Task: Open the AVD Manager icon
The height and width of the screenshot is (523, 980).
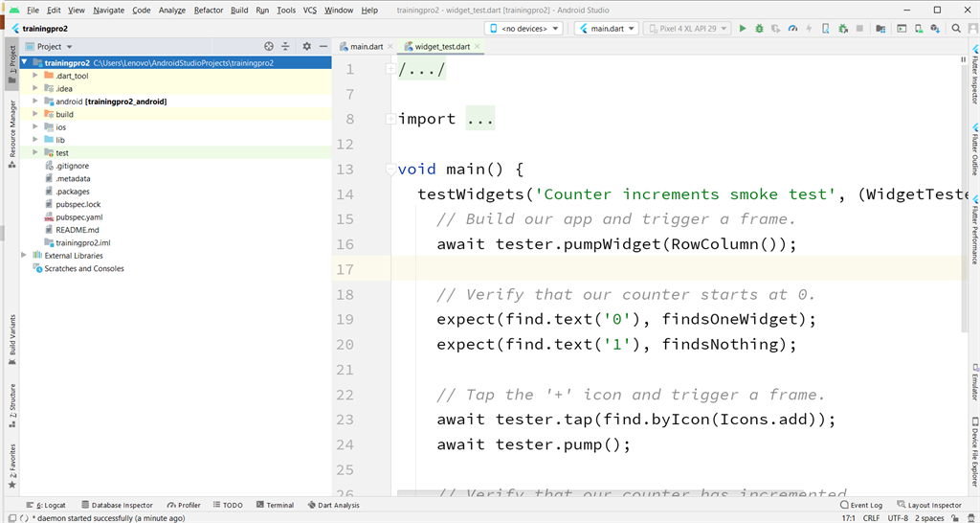Action: (919, 28)
